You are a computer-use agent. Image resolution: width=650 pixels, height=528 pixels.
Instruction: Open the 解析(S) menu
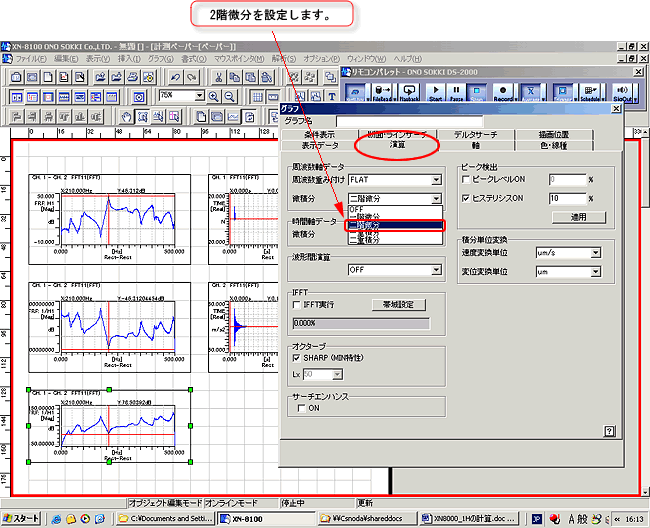pos(284,59)
